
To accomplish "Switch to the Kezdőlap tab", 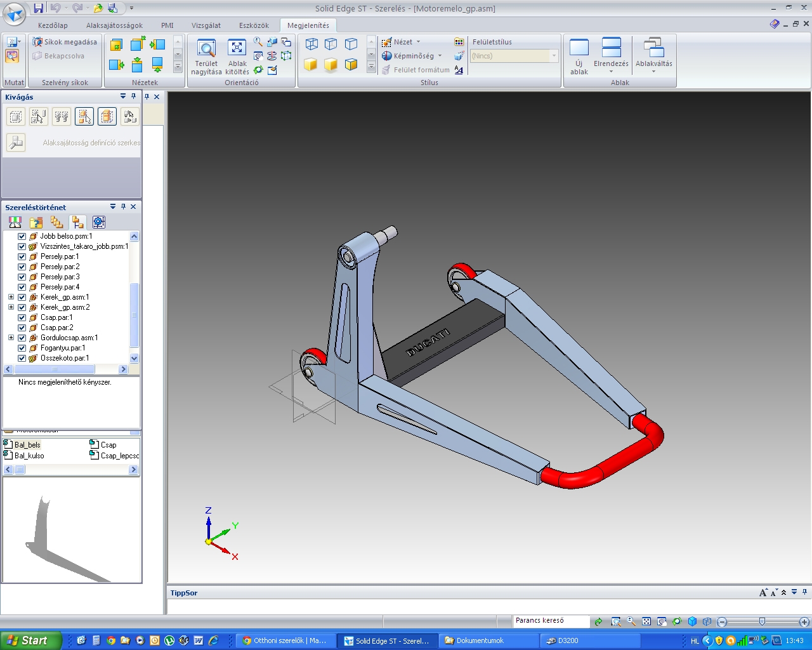I will (53, 25).
